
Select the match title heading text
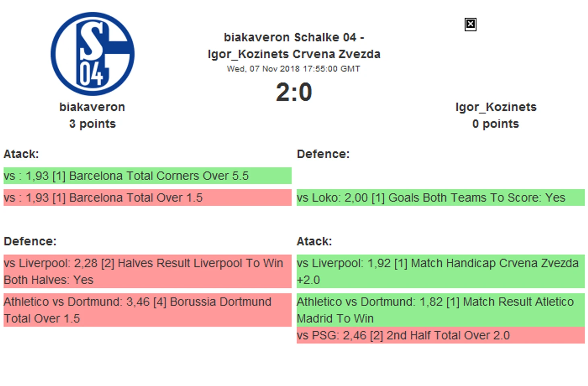tap(294, 45)
